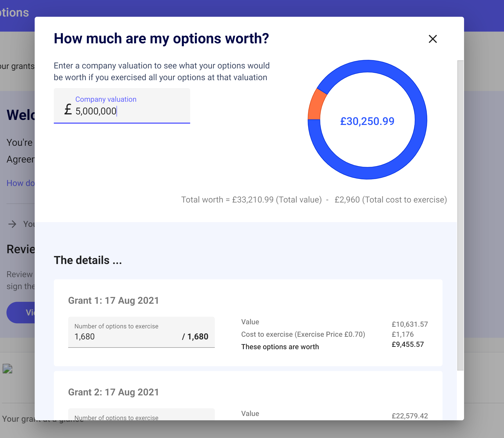504x438 pixels.
Task: Click the Total worth summary line
Action: coord(314,200)
